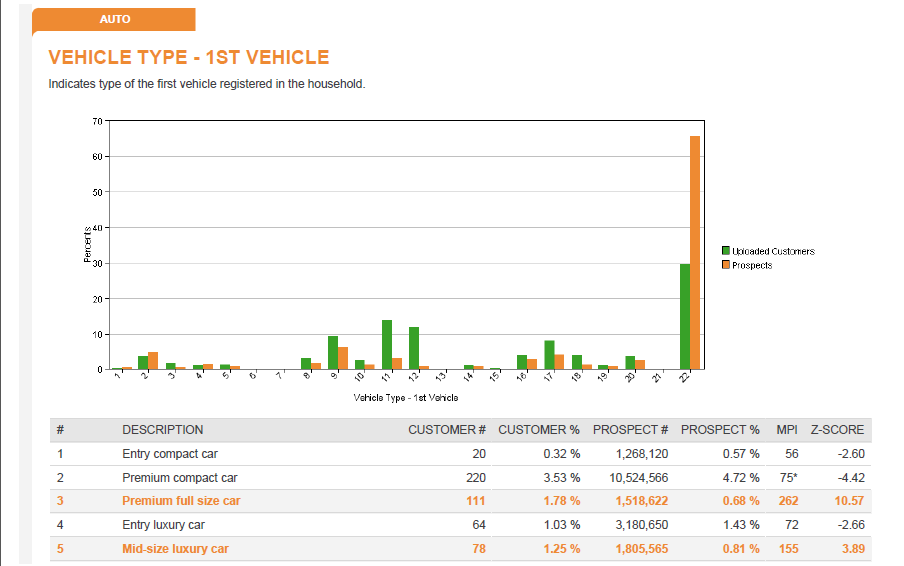This screenshot has height=566, width=904.
Task: Select the Mid-size luxury car row description
Action: click(175, 549)
